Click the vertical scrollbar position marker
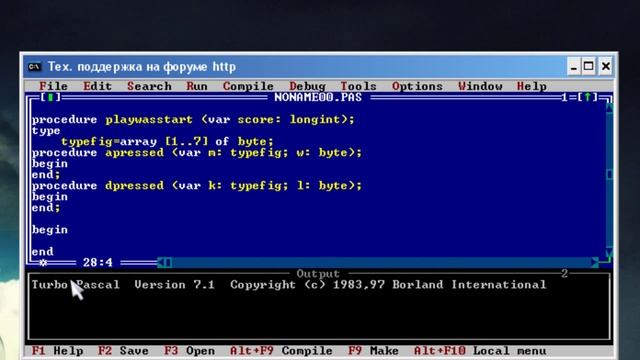 pyautogui.click(x=609, y=175)
